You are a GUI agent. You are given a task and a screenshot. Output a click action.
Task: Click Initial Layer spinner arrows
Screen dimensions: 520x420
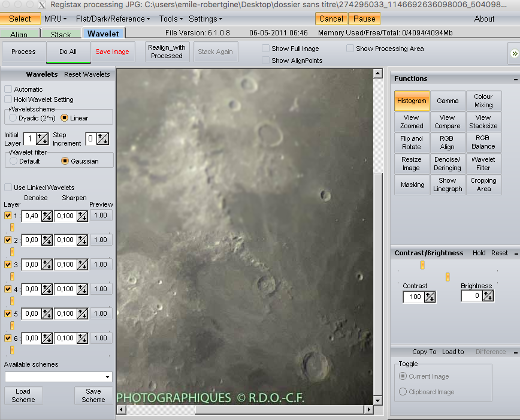(x=42, y=138)
